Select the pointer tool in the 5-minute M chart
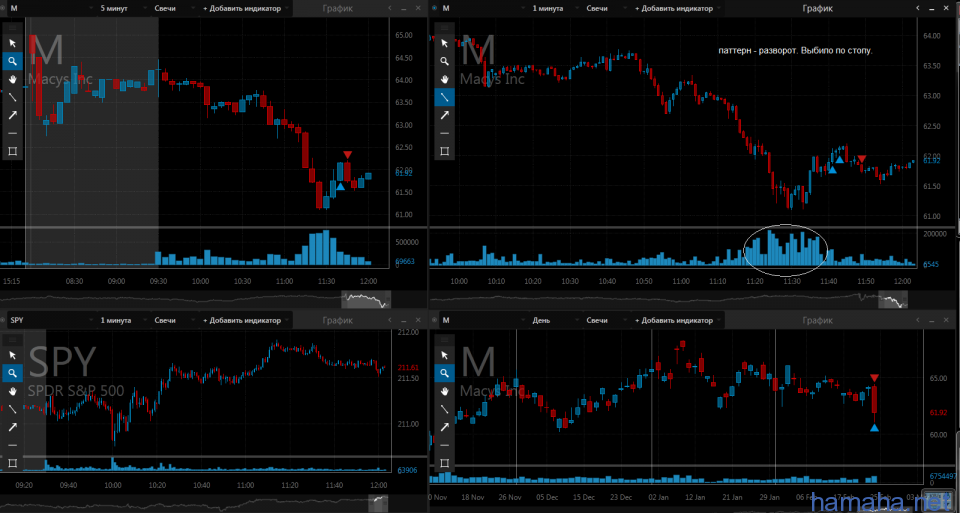Screen dimensions: 960x513 [12, 43]
